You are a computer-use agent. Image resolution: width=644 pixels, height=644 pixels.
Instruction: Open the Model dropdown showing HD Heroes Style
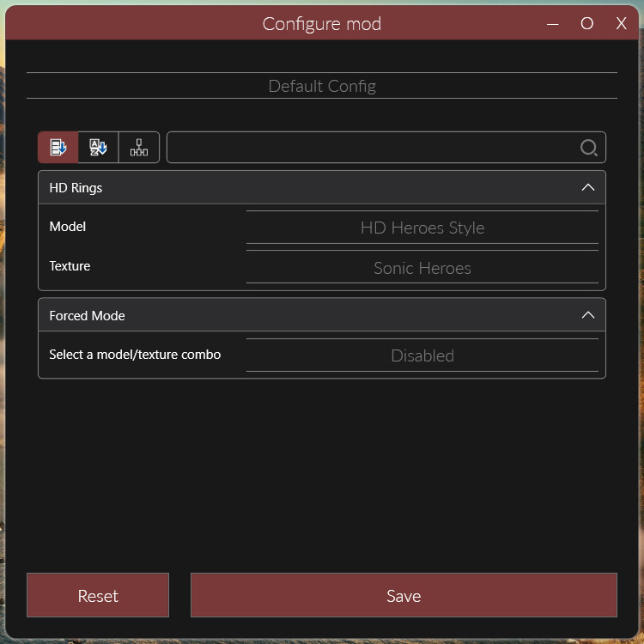click(x=422, y=228)
